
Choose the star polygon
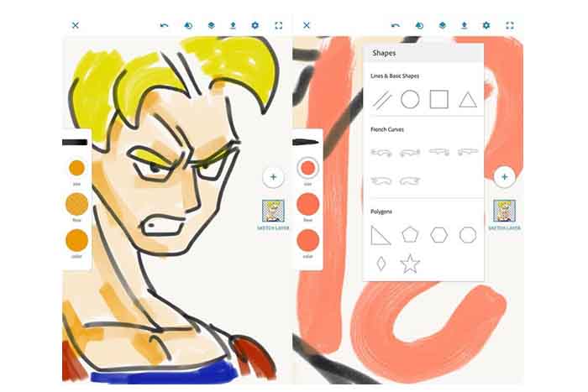(410, 264)
